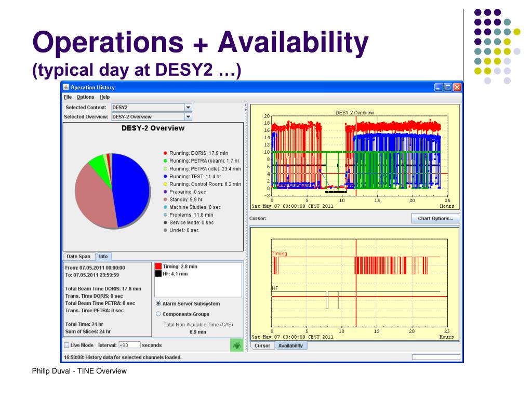The width and height of the screenshot is (532, 399).
Task: Click legend entry Running: PETRA (idle) 23.4 min
Action: 202,169
